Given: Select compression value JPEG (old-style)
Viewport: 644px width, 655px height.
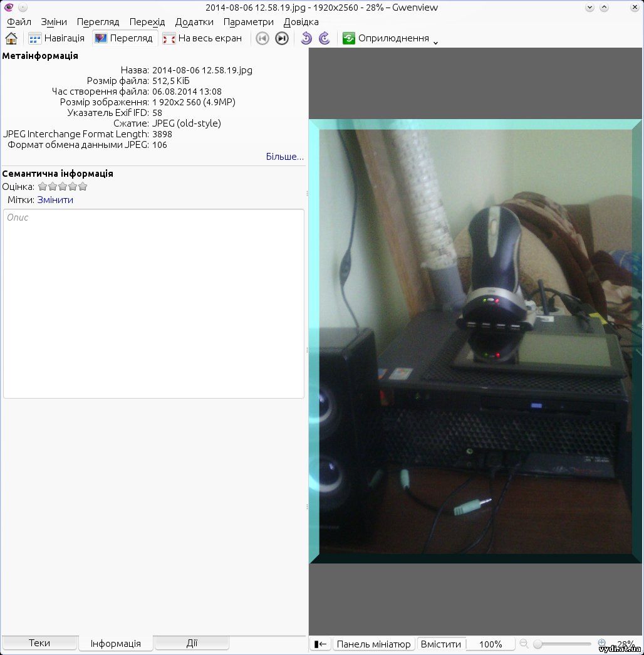Looking at the screenshot, I should click(x=186, y=123).
